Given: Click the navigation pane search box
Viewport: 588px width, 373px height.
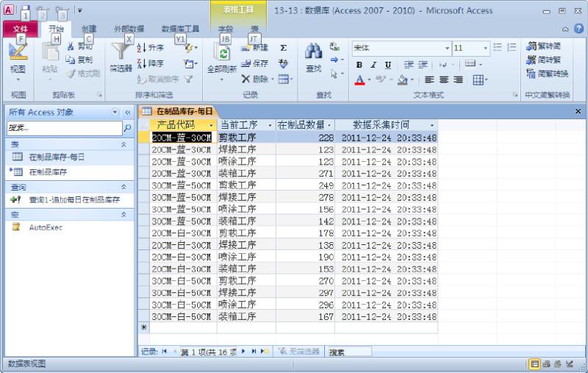Looking at the screenshot, I should [x=64, y=128].
